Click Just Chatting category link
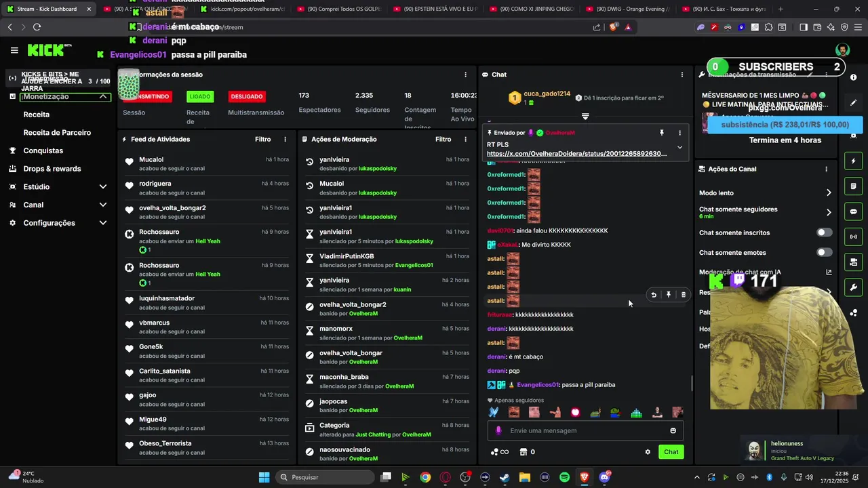 pyautogui.click(x=374, y=434)
